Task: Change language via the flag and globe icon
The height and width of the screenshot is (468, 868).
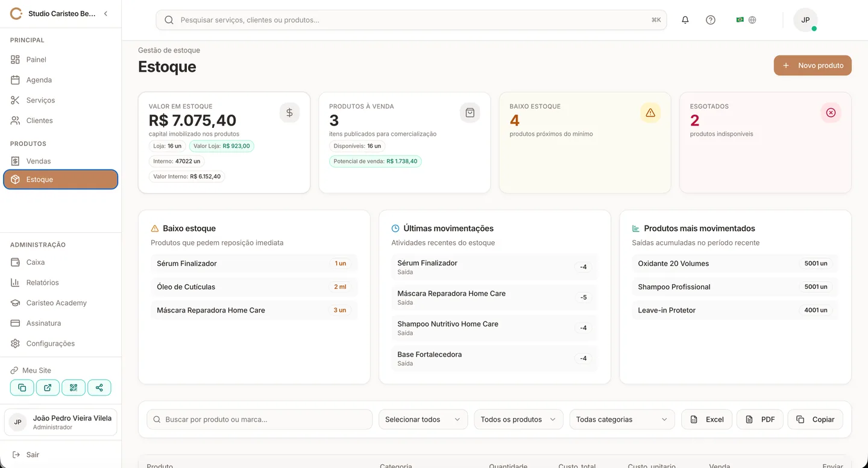Action: click(x=746, y=20)
